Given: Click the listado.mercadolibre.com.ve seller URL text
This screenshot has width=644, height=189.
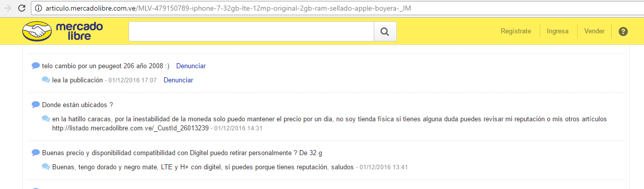Looking at the screenshot, I should click(x=131, y=128).
